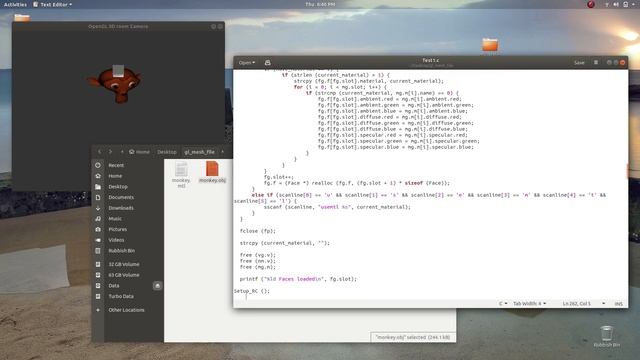The height and width of the screenshot is (360, 640).
Task: Open Downloads in the Files sidebar
Action: (x=128, y=208)
